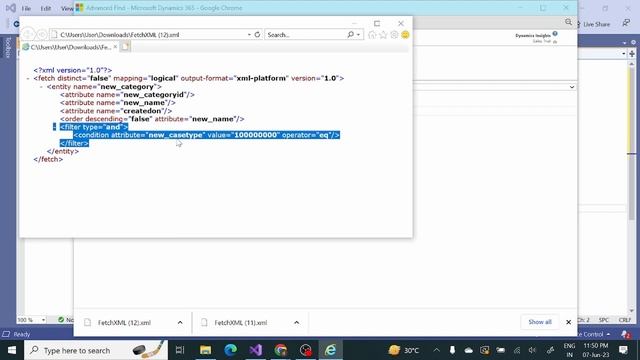
Task: Click the closing </fetch> tag
Action: click(x=48, y=159)
